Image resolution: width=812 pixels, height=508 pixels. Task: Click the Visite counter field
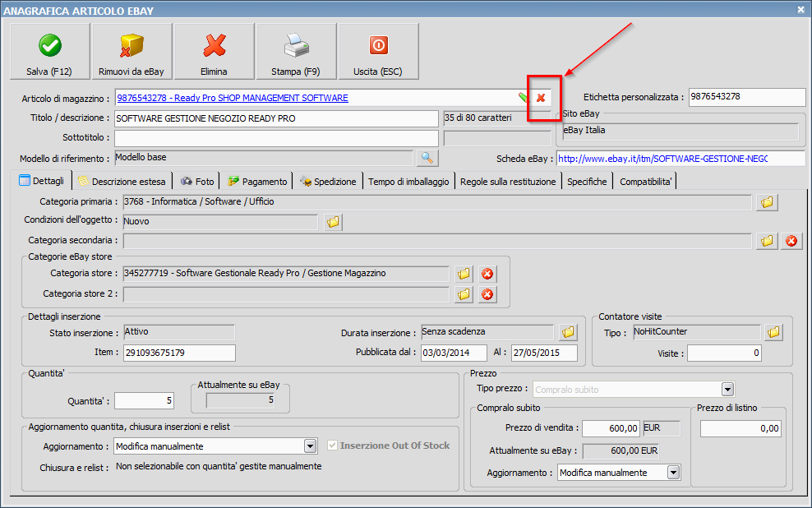[724, 353]
